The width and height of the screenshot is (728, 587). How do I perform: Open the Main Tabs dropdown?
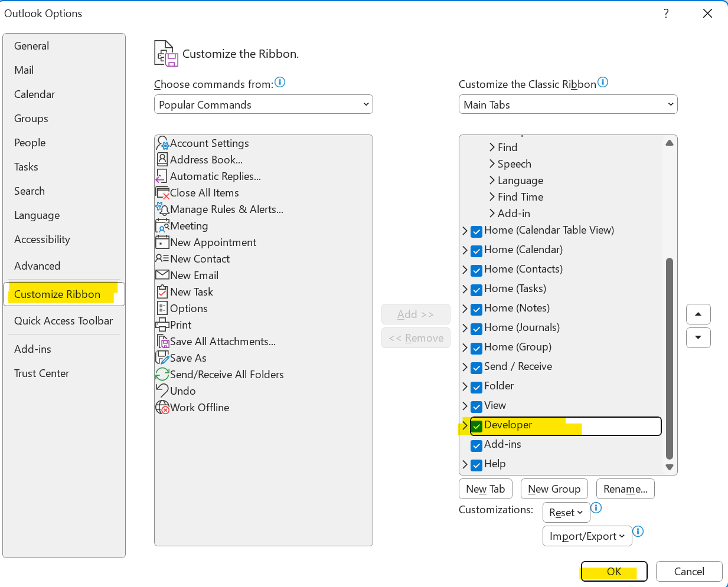pos(568,104)
